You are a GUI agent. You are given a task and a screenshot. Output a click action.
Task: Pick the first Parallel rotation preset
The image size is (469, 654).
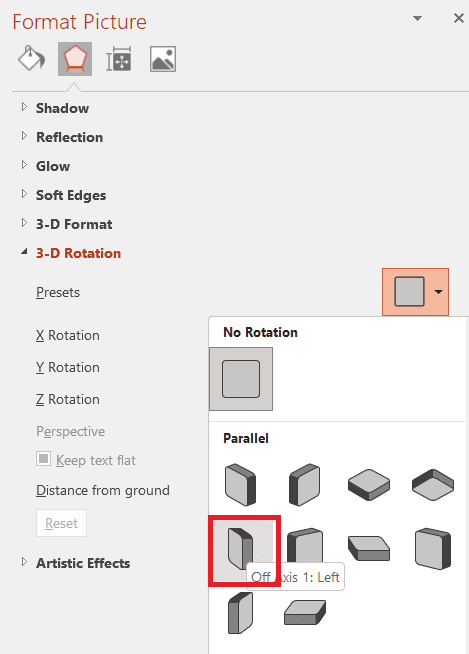coord(240,485)
